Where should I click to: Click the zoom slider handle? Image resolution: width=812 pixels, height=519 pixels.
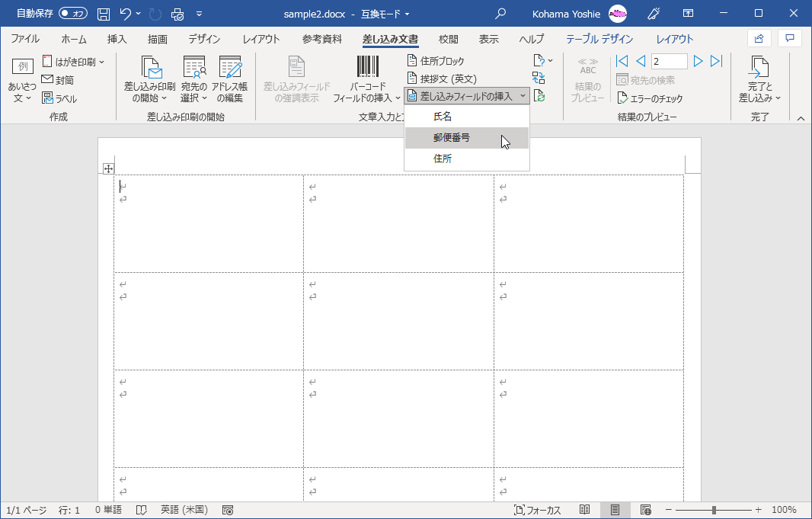(714, 510)
